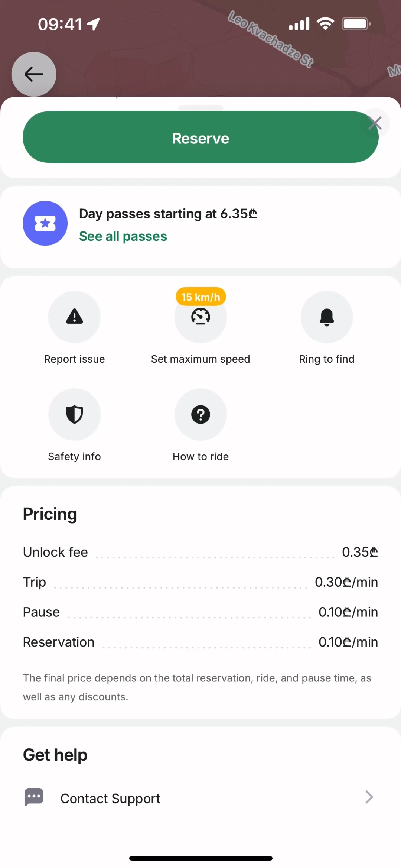This screenshot has height=868, width=401.
Task: Tap the Ring to find label
Action: pos(327,359)
